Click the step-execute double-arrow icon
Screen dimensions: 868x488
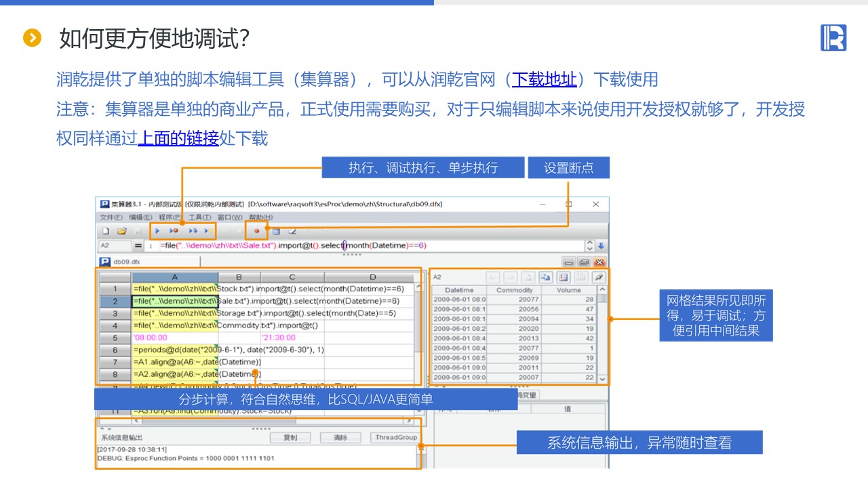tap(193, 231)
